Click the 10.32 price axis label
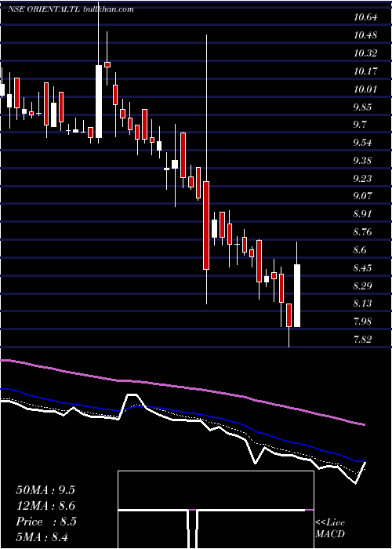 365,53
